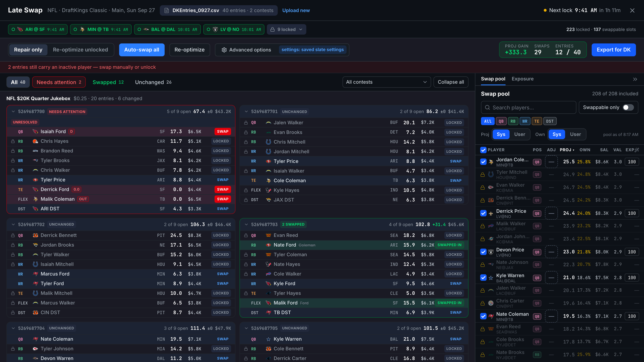This screenshot has height=362, width=644.
Task: Click the Auto-swap all button
Action: [142, 50]
